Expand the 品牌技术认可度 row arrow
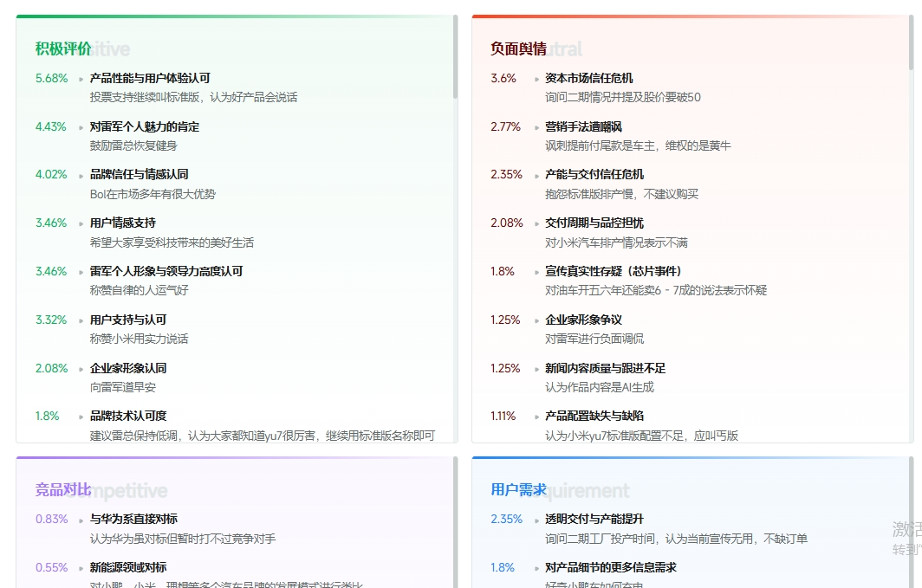 coord(81,417)
